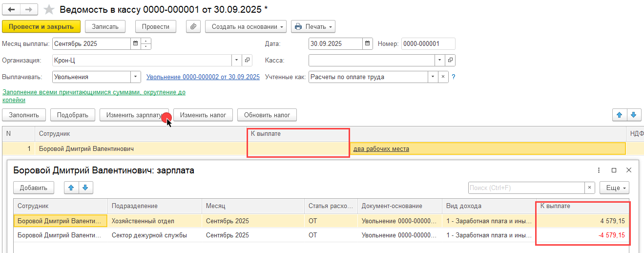This screenshot has width=644, height=253.
Task: Click Добавить in the зарплата window
Action: [x=34, y=188]
